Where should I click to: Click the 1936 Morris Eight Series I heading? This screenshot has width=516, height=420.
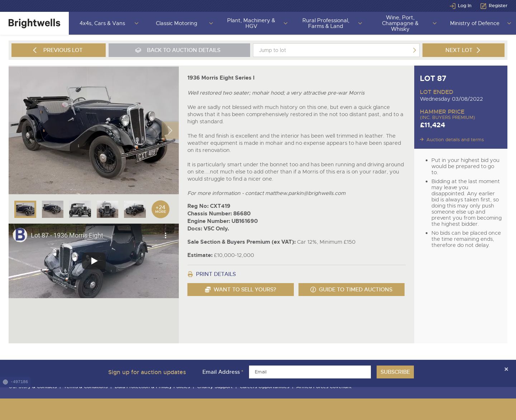click(221, 78)
